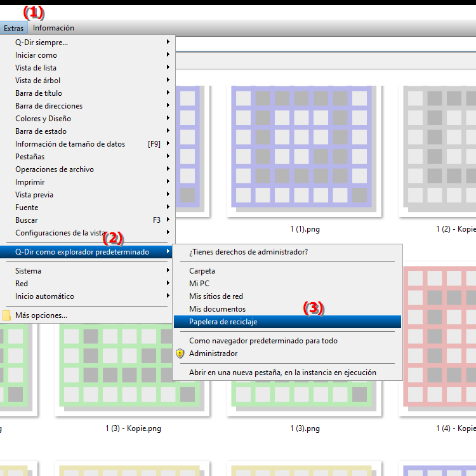Image resolution: width=476 pixels, height=476 pixels.
Task: Select Papelera de reciclaje entry
Action: point(288,322)
